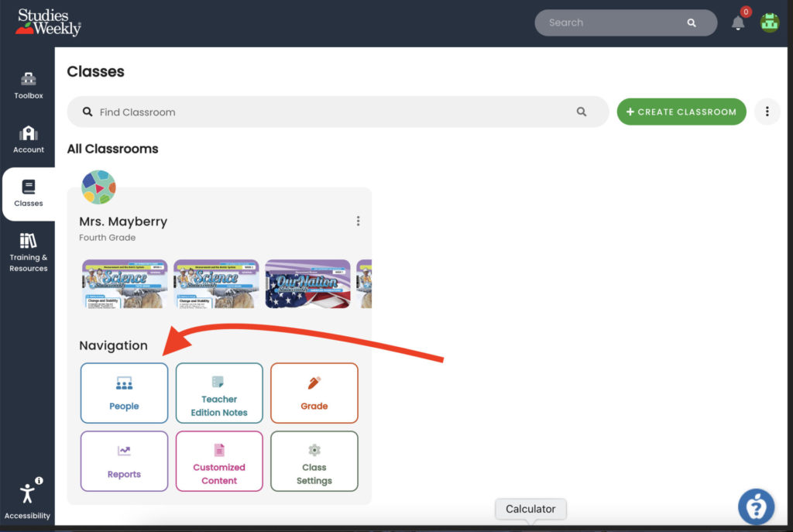Viewport: 793px width, 532px height.
Task: Open the Class Settings gear tile
Action: 314,462
